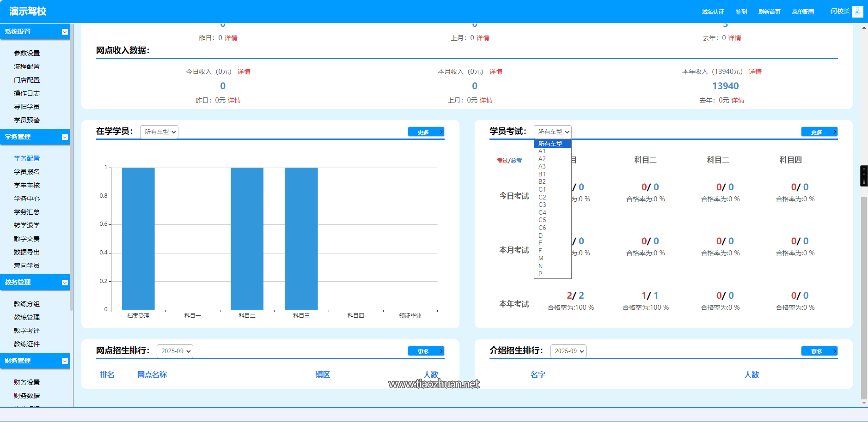Open 数据导出 in sidebar
The height and width of the screenshot is (422, 868).
coord(27,253)
